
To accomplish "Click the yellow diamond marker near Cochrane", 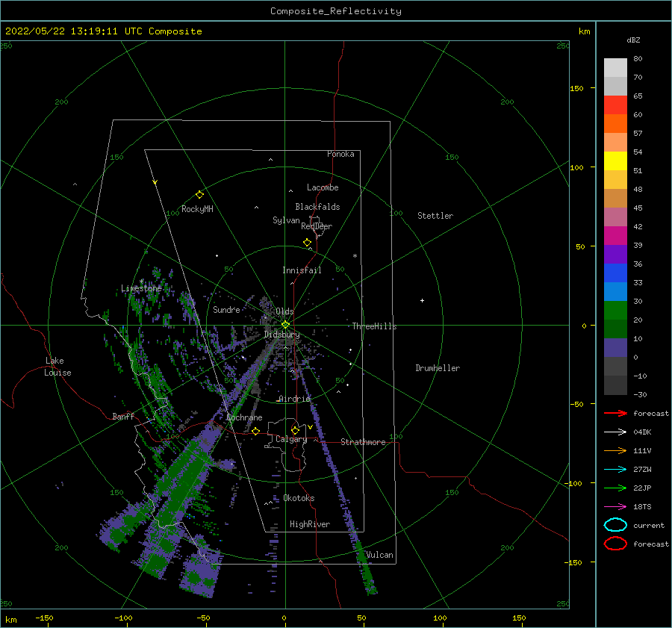I will click(x=255, y=431).
